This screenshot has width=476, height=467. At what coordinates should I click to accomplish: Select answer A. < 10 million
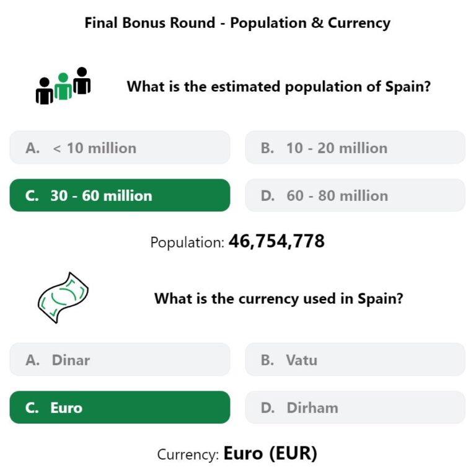point(120,148)
